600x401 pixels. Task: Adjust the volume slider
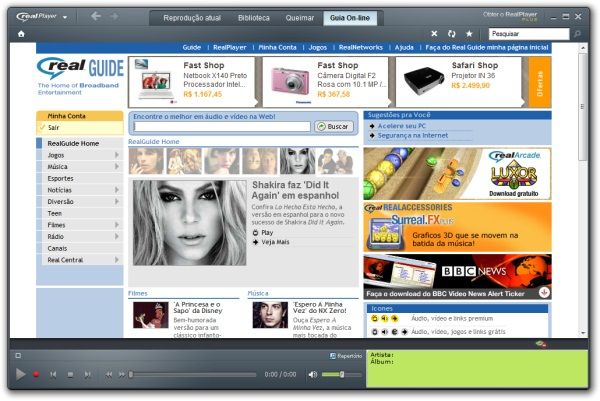341,374
